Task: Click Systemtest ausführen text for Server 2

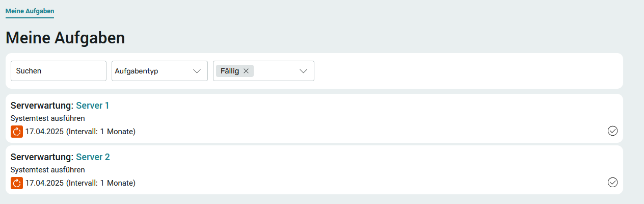Action: tap(47, 170)
